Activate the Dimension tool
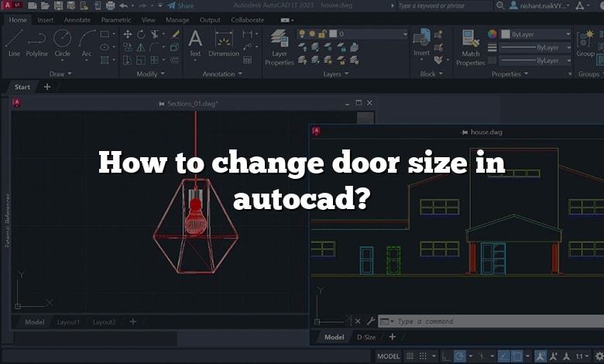Screen dimensions: 604x364 224,43
